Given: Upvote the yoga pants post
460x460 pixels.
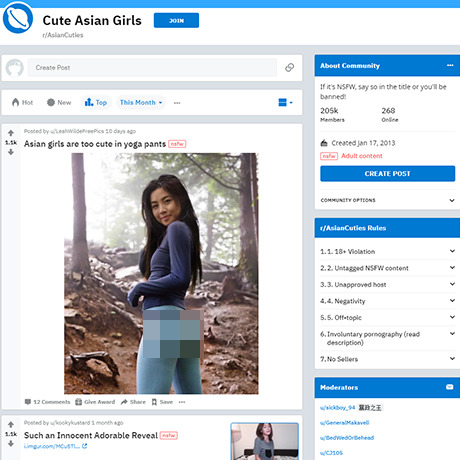Looking at the screenshot, I should pos(11,133).
